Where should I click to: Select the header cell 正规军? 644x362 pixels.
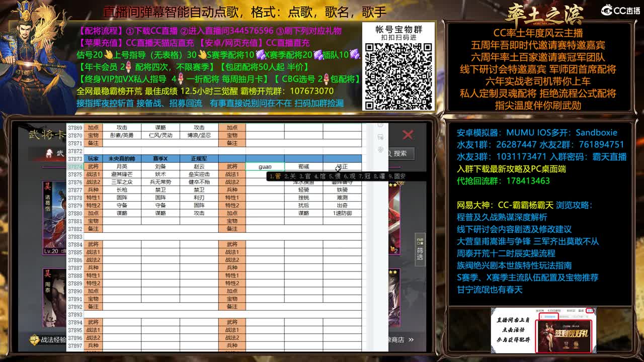pyautogui.click(x=199, y=159)
